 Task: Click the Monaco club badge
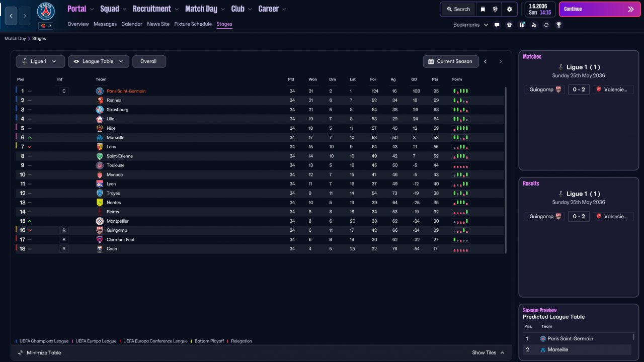100,175
